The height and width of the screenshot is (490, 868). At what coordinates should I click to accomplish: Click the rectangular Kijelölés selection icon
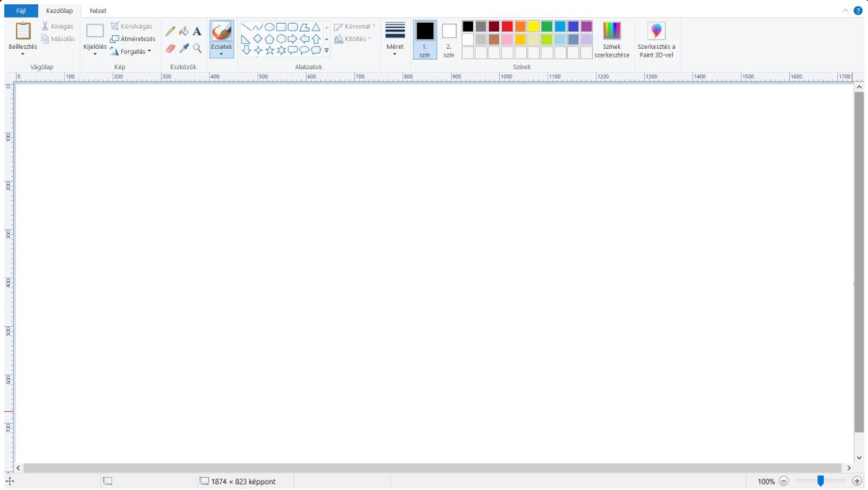tap(95, 31)
